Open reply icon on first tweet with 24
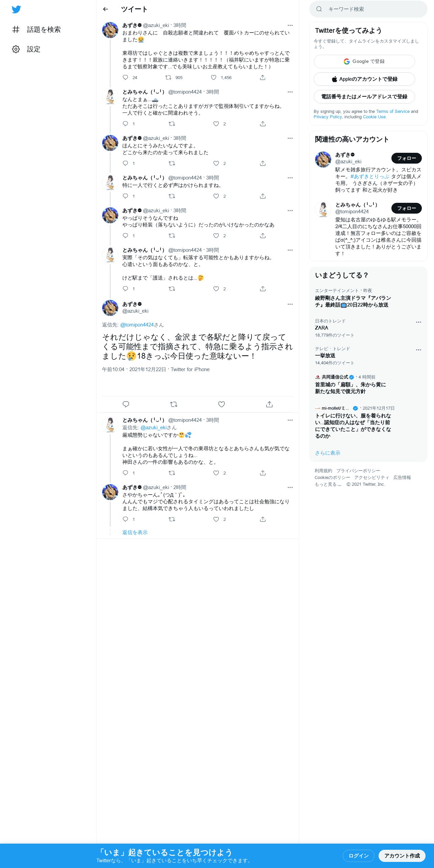This screenshot has height=868, width=434. click(125, 77)
